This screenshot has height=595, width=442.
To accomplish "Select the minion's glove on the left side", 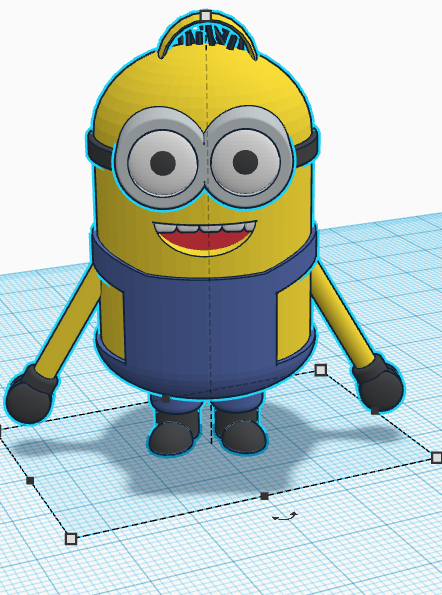I will point(30,395).
